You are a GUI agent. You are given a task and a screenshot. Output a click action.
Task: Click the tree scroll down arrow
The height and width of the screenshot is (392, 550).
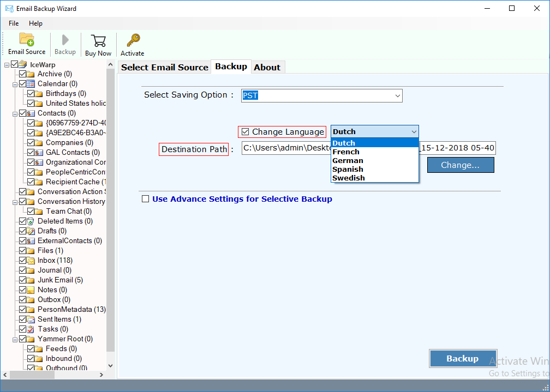coord(110,365)
